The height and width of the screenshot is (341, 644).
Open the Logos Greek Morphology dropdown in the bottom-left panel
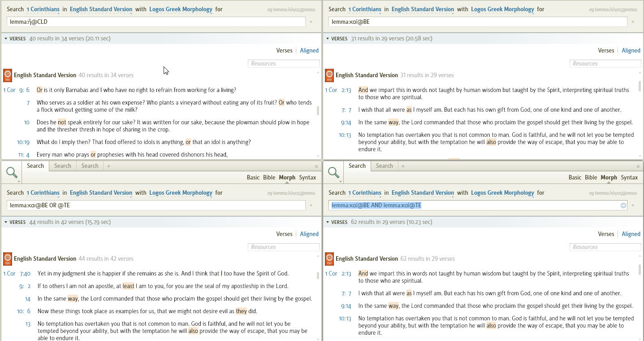pos(181,193)
